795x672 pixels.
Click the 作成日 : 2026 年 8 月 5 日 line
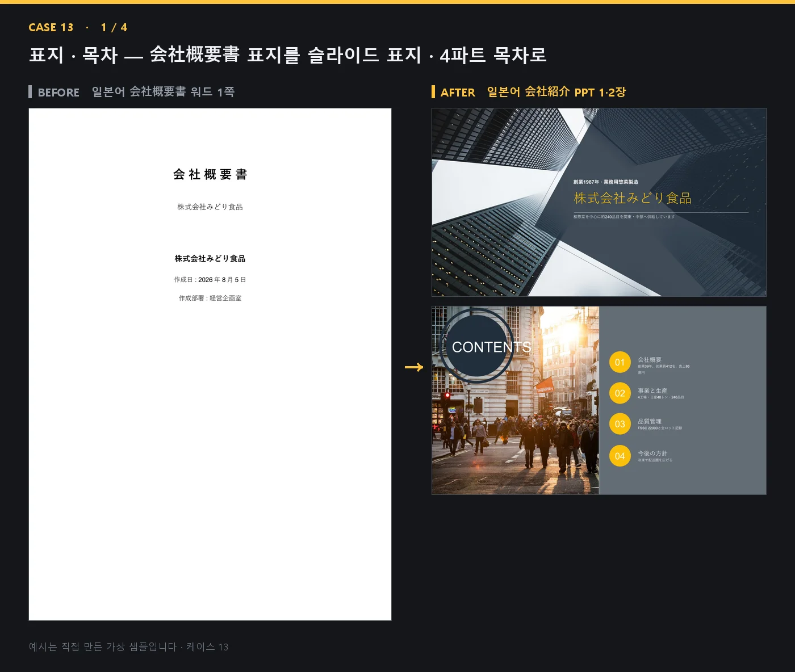point(210,280)
